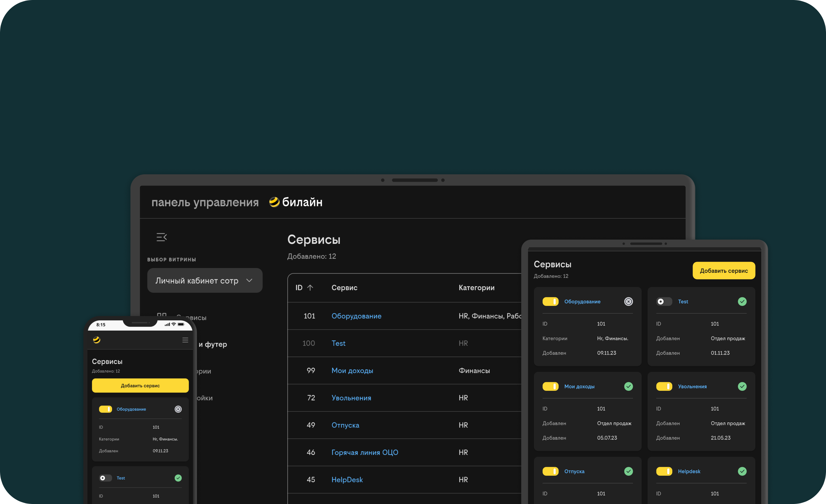This screenshot has height=504, width=826.
Task: Click the Категории column header
Action: pos(476,288)
